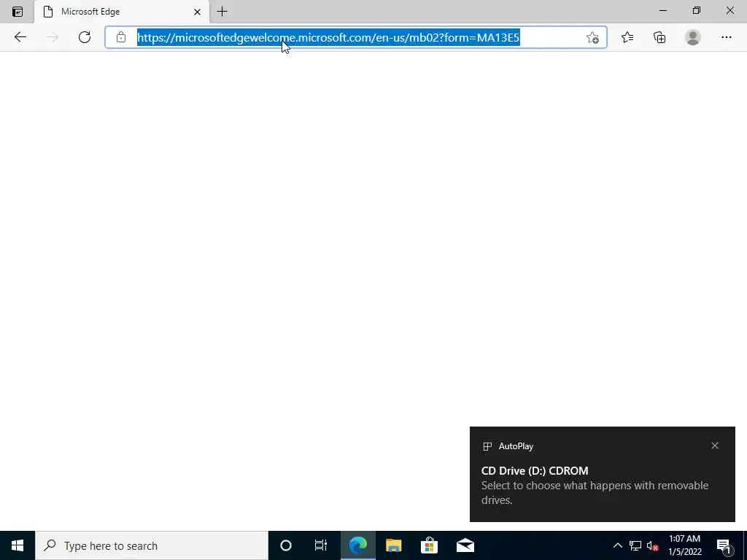This screenshot has width=747, height=560.
Task: Close the Edge browser window
Action: coord(729,10)
